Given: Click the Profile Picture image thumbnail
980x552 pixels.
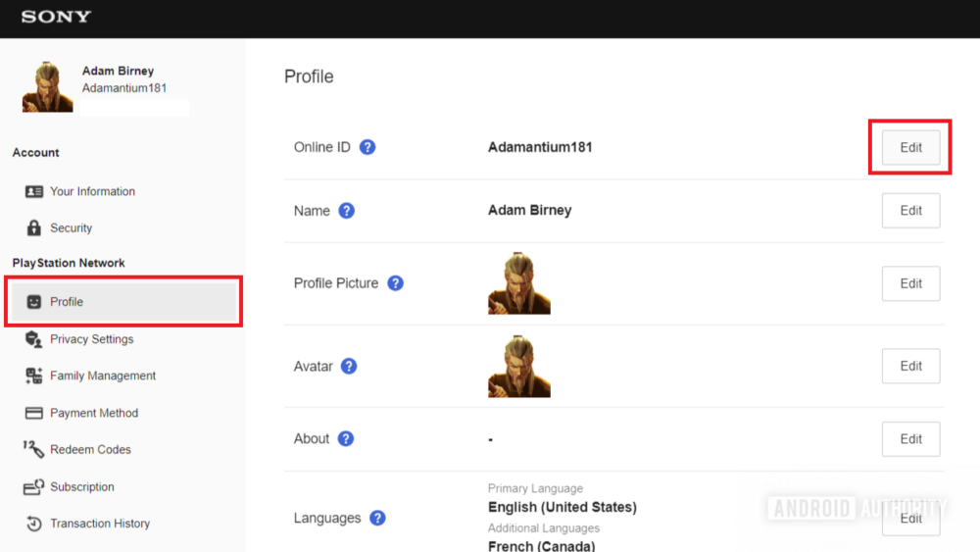Looking at the screenshot, I should [519, 283].
